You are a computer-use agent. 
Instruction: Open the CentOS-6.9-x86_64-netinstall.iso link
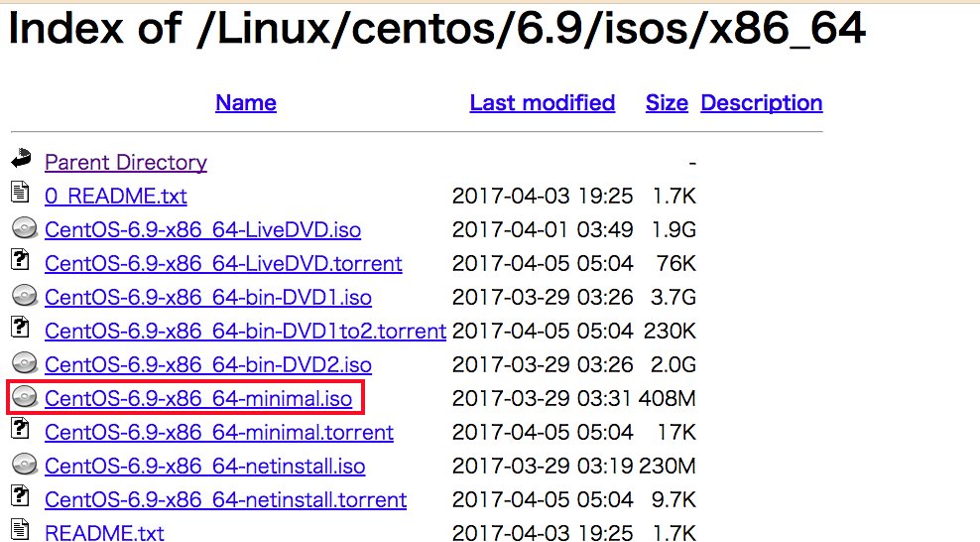coord(205,466)
